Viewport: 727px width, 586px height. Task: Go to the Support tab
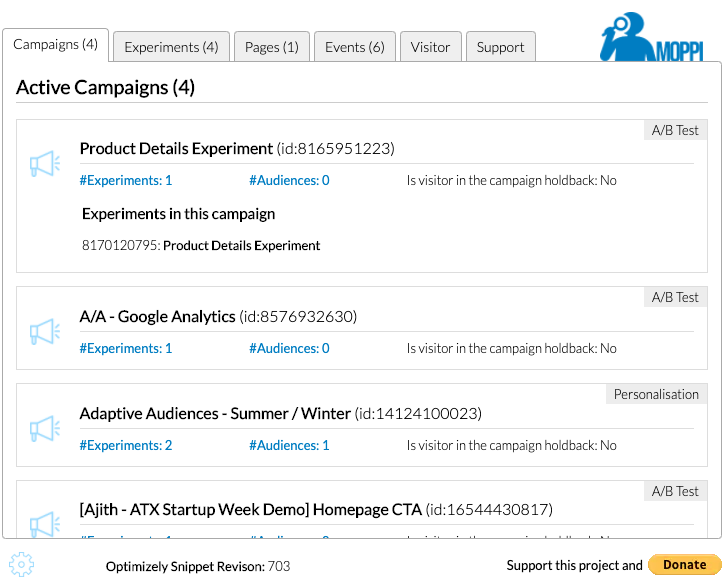point(500,47)
